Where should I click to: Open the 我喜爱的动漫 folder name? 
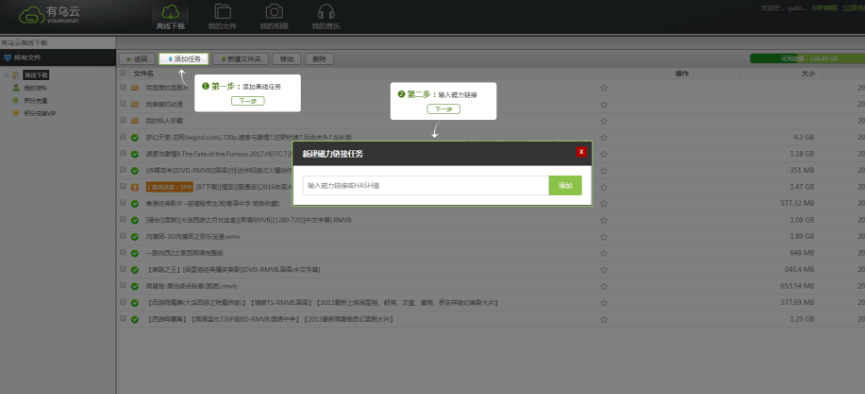click(x=164, y=104)
